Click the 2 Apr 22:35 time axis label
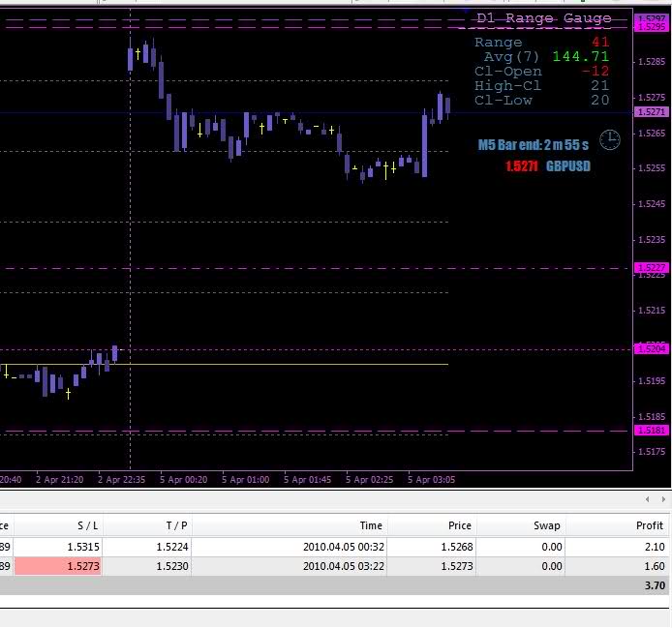Image resolution: width=672 pixels, height=628 pixels. point(122,480)
